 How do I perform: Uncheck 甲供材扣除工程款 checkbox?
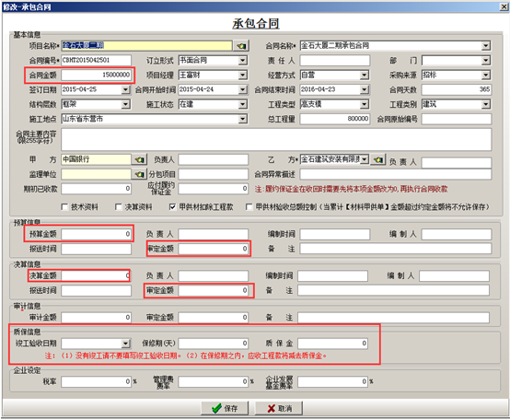pyautogui.click(x=173, y=207)
